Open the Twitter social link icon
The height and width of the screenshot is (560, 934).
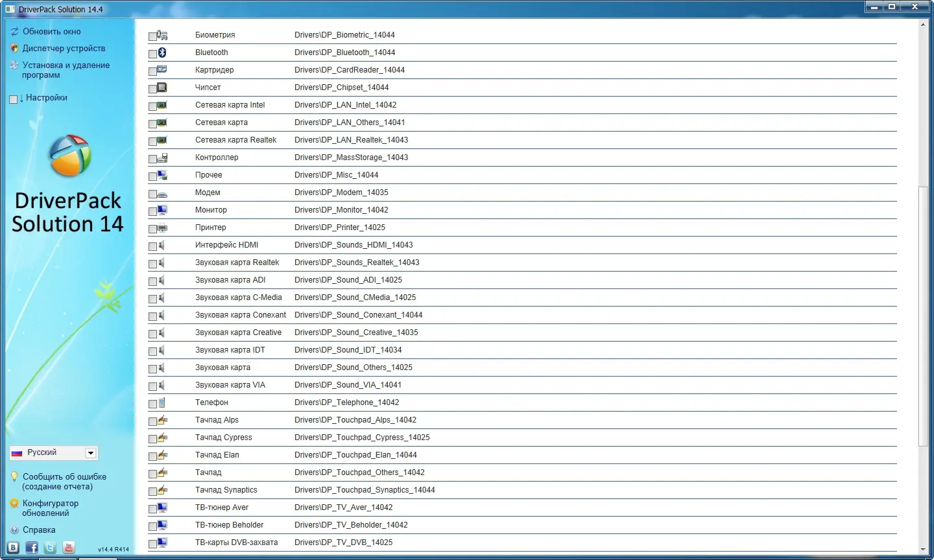50,548
